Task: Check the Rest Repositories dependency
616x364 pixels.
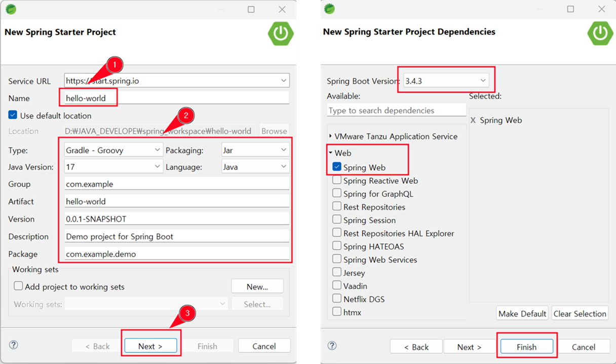Action: coord(337,206)
